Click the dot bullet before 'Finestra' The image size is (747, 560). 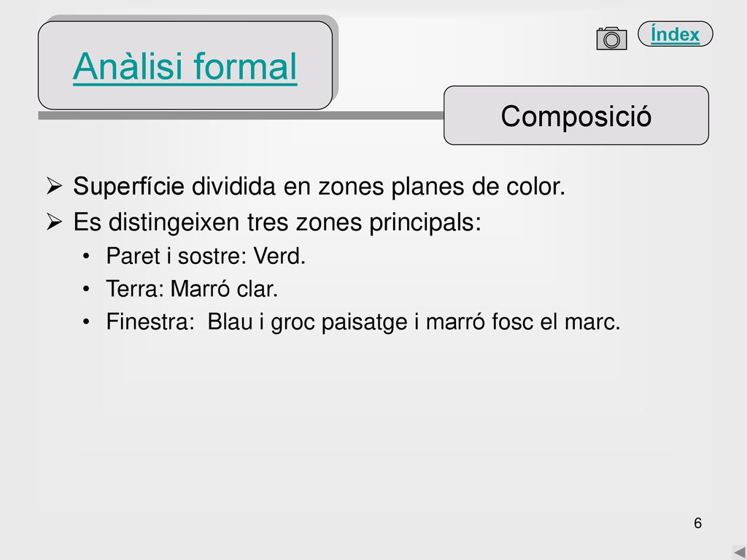tap(86, 322)
